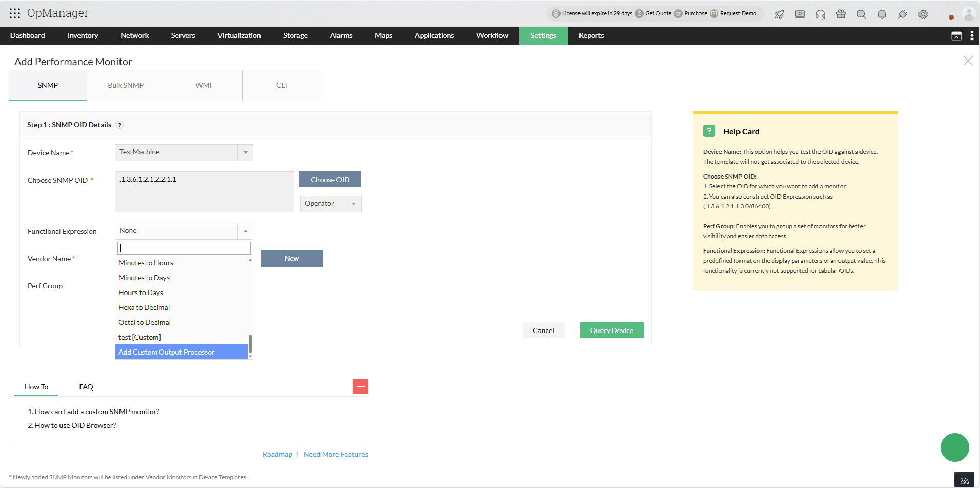
Task: Click the headset support icon
Action: pyautogui.click(x=821, y=14)
